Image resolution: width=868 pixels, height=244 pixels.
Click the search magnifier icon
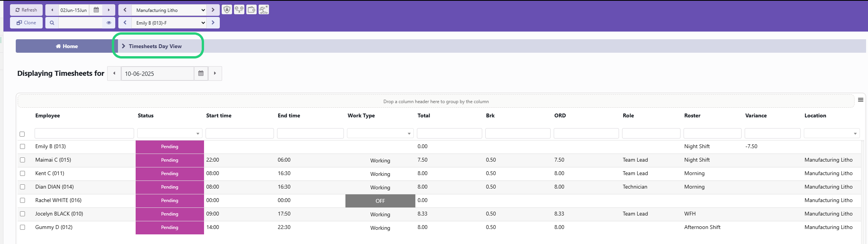point(52,23)
